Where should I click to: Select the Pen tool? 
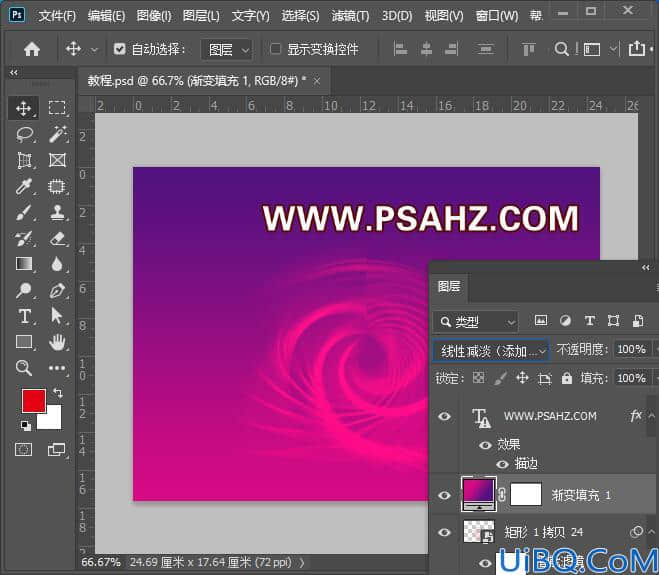[x=57, y=290]
